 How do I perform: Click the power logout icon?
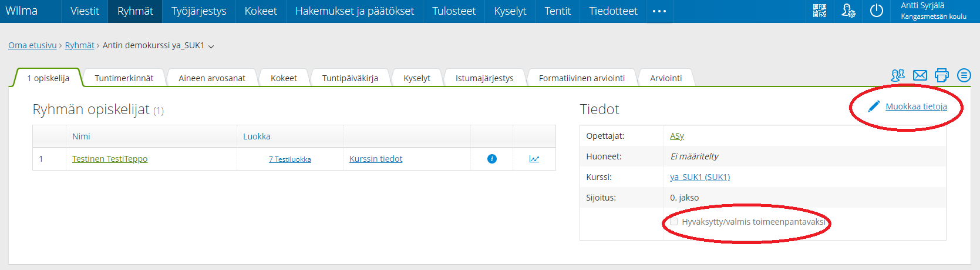(876, 11)
